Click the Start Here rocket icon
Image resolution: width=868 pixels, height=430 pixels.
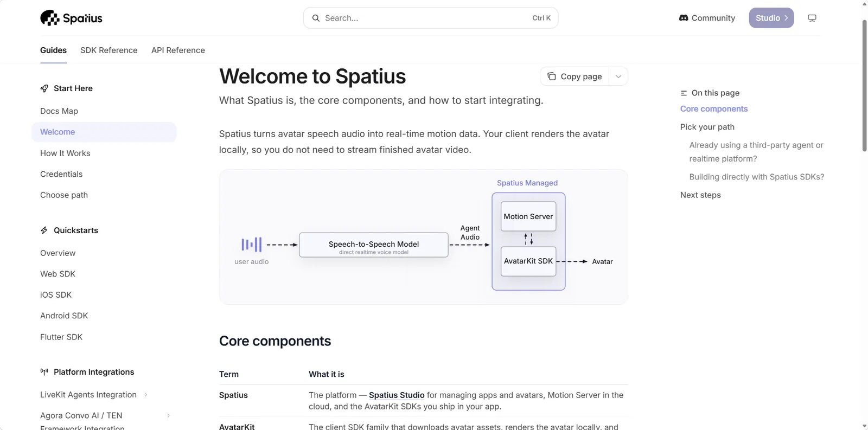44,88
